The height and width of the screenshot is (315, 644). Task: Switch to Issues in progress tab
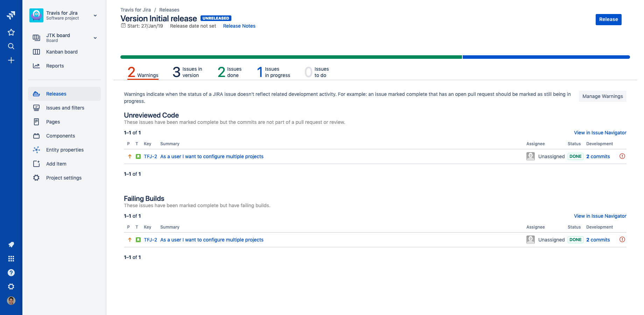point(273,72)
